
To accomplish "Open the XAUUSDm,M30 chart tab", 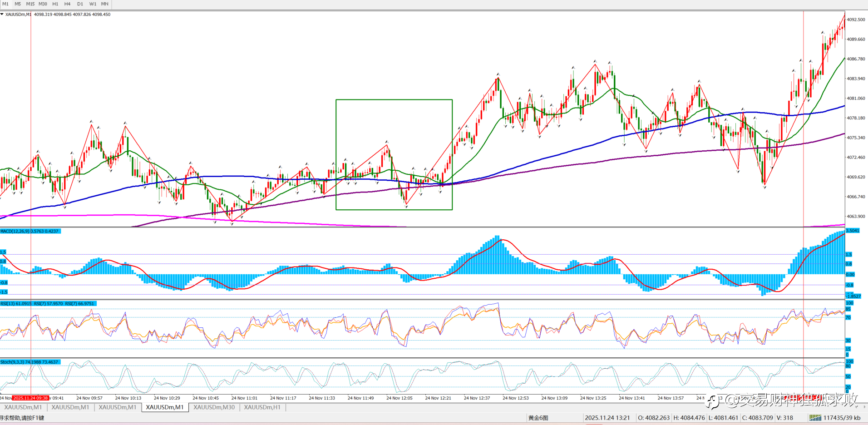I will (214, 407).
